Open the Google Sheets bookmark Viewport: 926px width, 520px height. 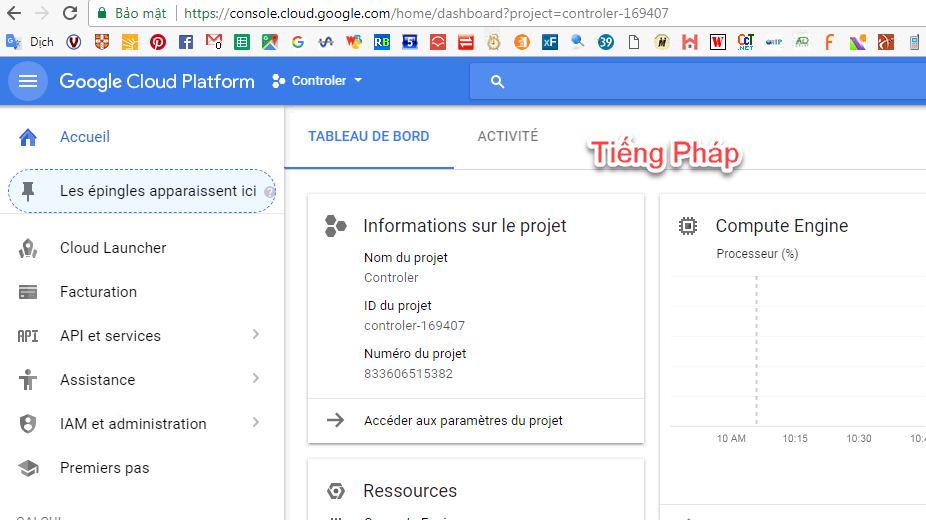click(x=242, y=42)
